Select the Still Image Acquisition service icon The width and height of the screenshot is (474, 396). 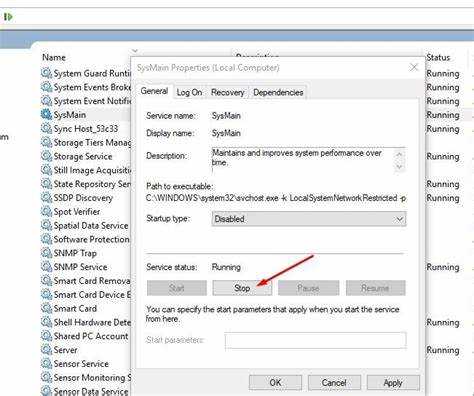click(x=46, y=170)
